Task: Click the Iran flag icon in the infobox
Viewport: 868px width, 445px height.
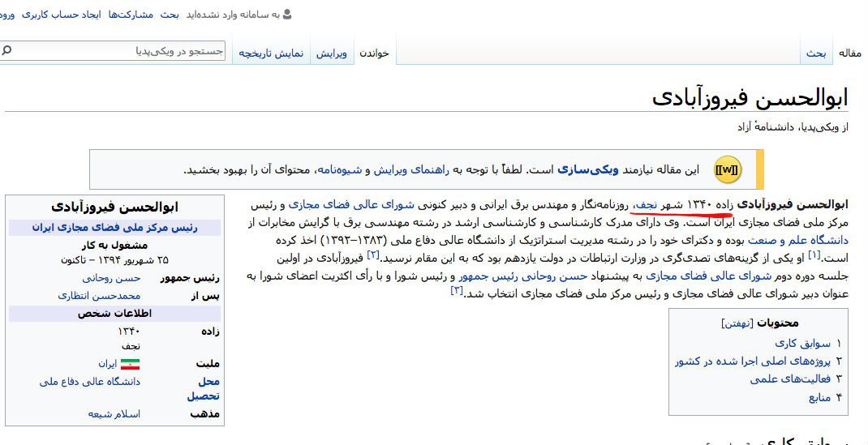Action: pos(130,364)
